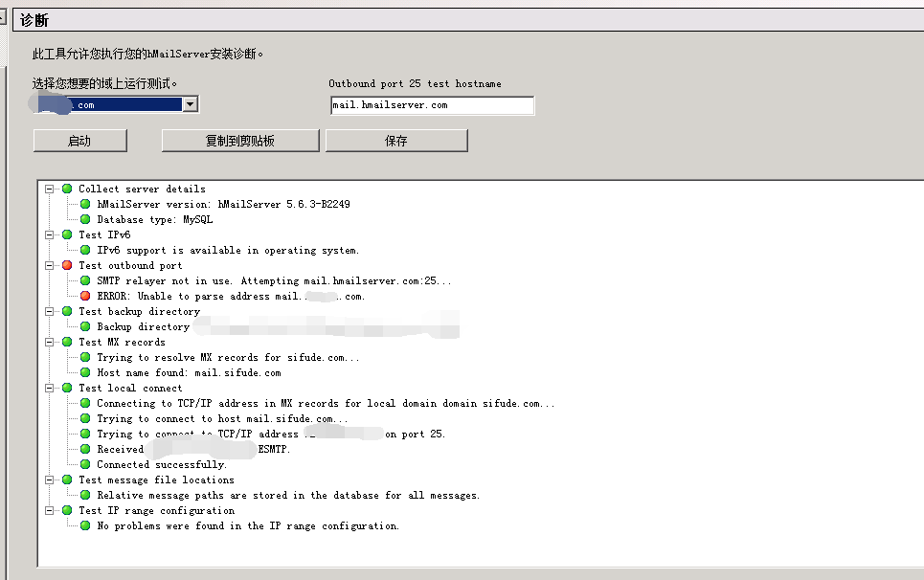Collapse the Collect server details node
Image resolution: width=924 pixels, height=580 pixels.
[x=50, y=189]
